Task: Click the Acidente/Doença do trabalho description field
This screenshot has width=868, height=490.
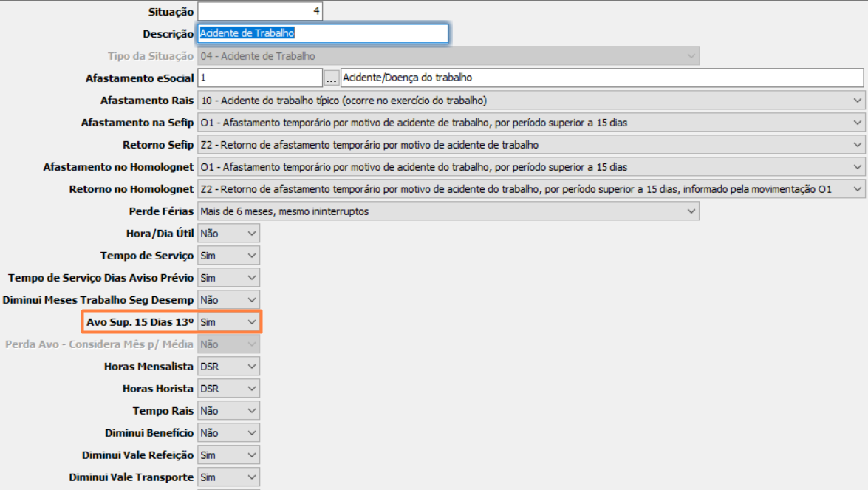Action: coord(601,78)
